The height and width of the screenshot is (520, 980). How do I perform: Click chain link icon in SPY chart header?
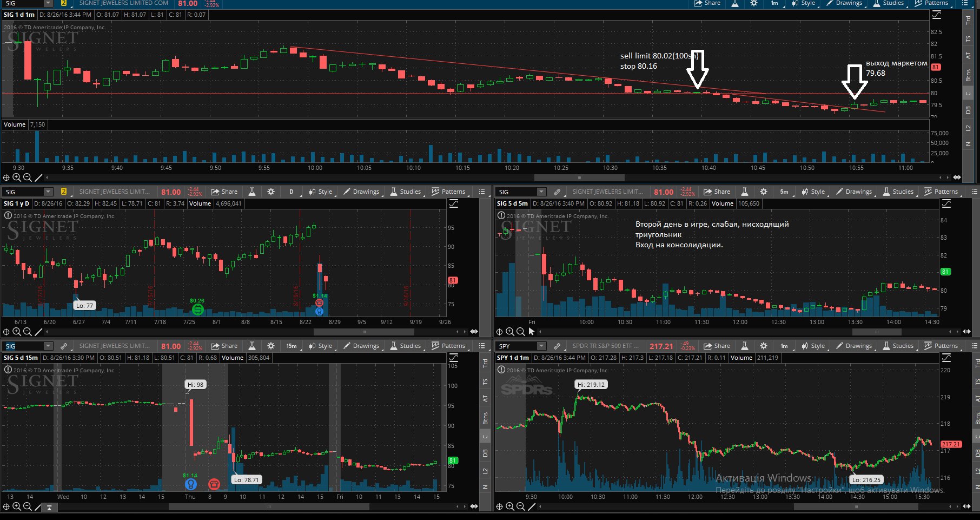[557, 346]
